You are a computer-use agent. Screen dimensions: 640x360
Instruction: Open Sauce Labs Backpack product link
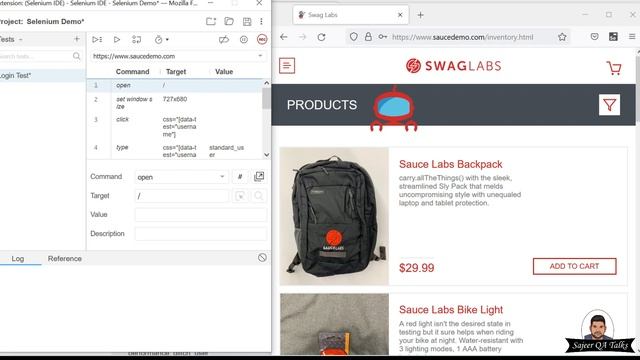(451, 164)
